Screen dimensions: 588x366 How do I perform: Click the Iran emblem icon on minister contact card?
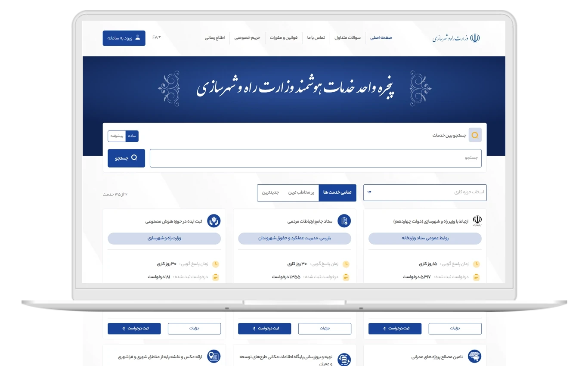477,221
